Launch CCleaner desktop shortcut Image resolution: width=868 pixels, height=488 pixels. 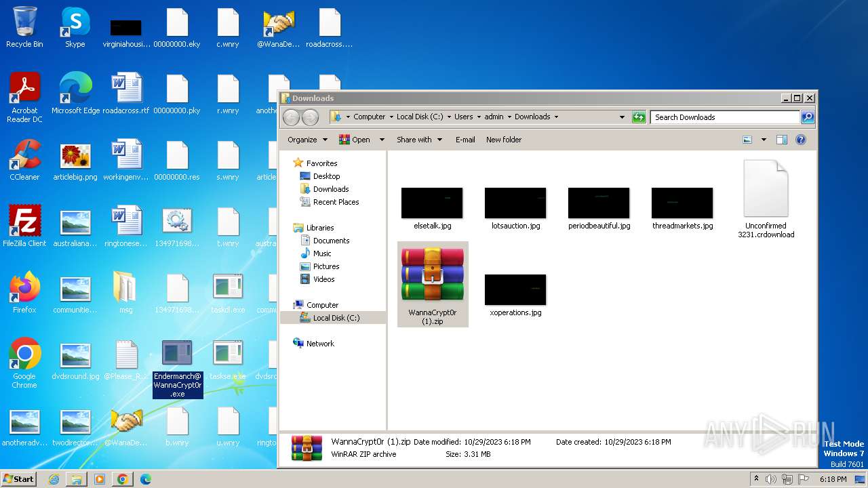click(x=24, y=161)
